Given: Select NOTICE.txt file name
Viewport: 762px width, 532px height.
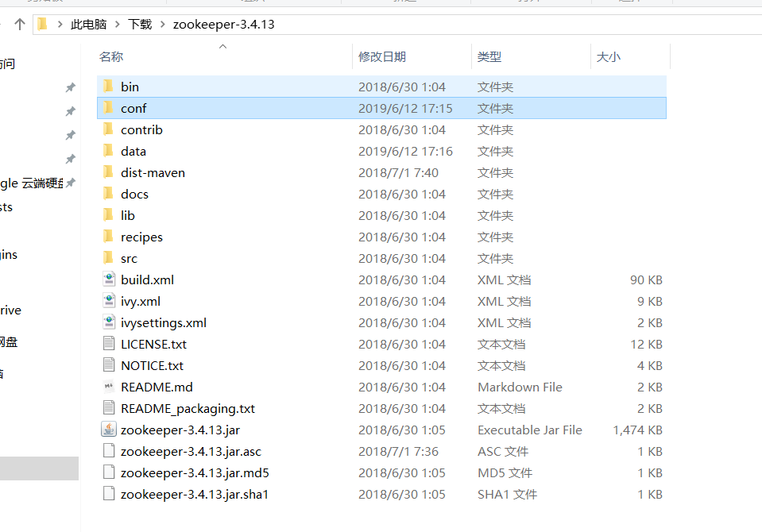Looking at the screenshot, I should pos(152,365).
